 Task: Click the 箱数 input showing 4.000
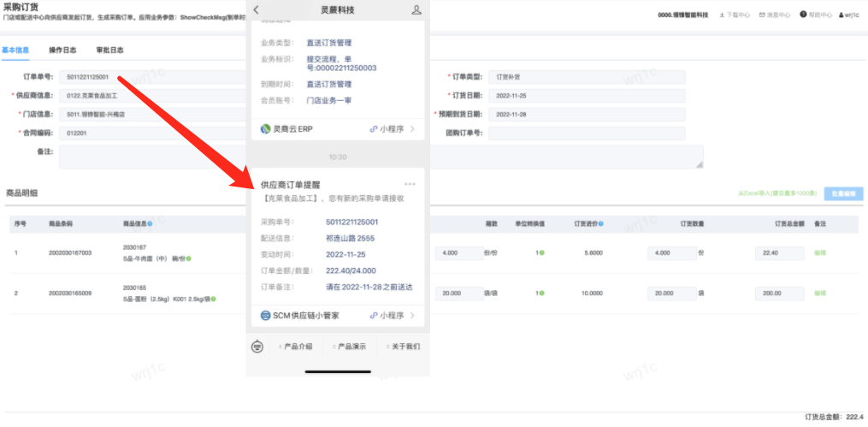pos(460,253)
